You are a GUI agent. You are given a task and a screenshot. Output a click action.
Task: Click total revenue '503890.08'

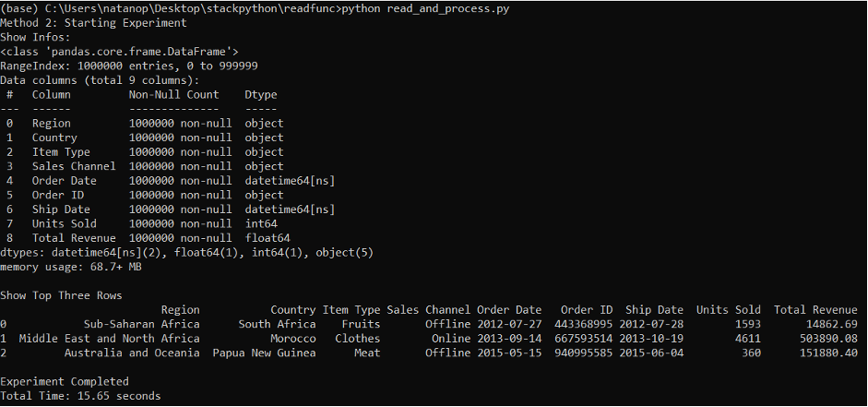828,339
